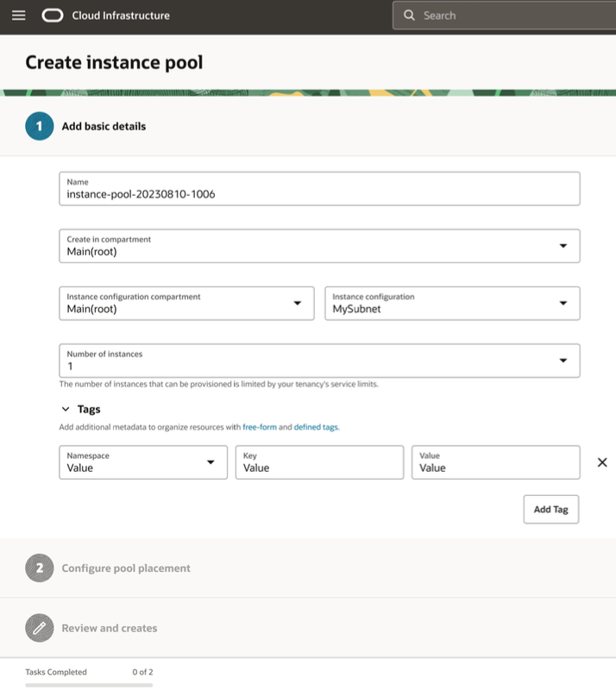Open the Instance configuration dropdown showing MySubnet
The height and width of the screenshot is (697, 616).
[565, 303]
